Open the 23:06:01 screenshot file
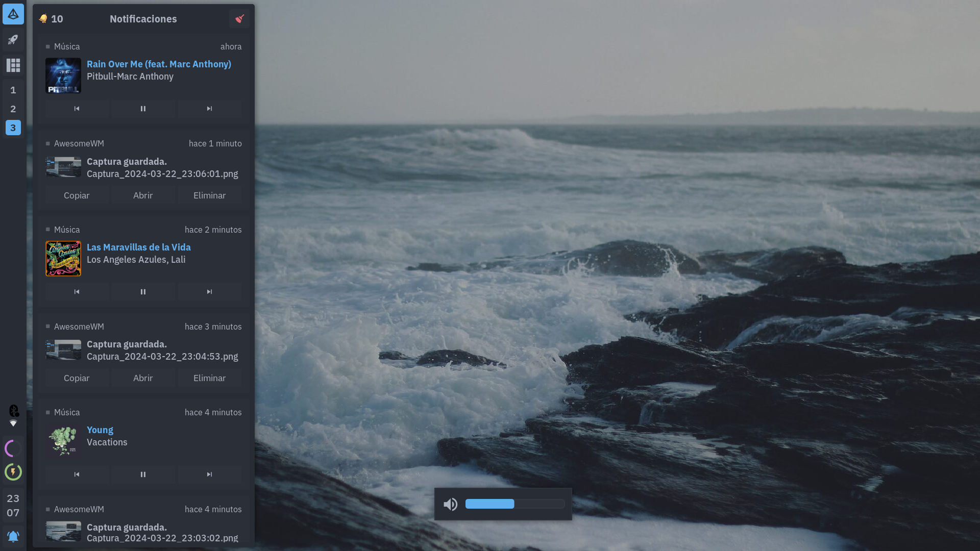980x551 pixels. coord(143,195)
